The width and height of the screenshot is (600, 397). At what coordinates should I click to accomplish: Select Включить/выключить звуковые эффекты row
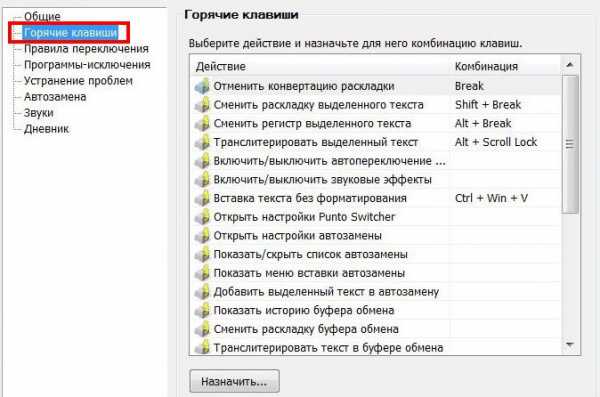pyautogui.click(x=376, y=180)
